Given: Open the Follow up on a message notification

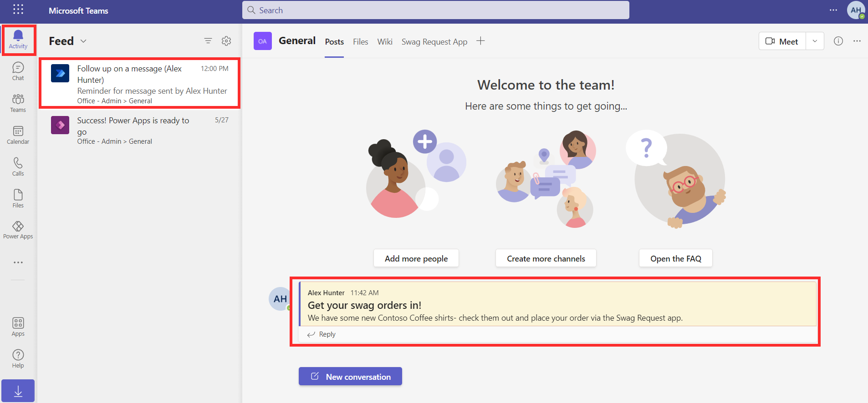Looking at the screenshot, I should [x=139, y=83].
